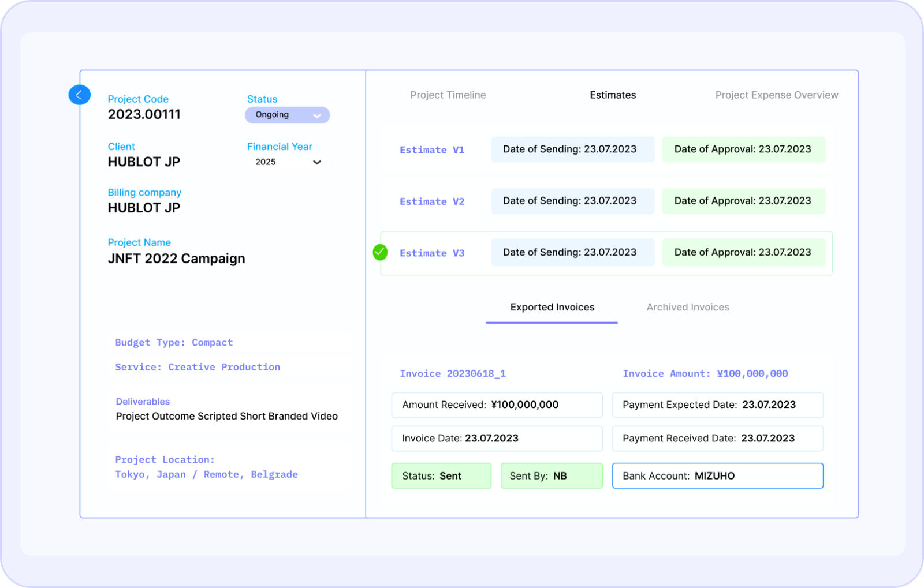Click the Status: Sent badge
The height and width of the screenshot is (588, 924).
441,476
